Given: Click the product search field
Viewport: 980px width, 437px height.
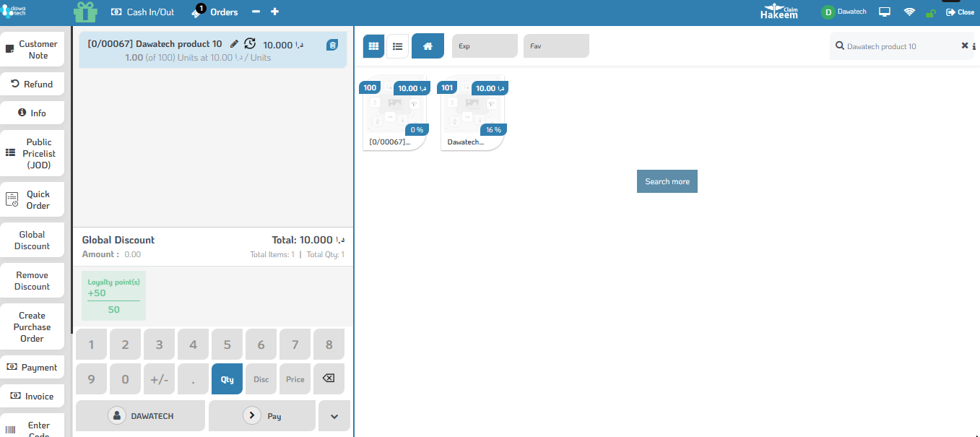Looking at the screenshot, I should (x=902, y=46).
